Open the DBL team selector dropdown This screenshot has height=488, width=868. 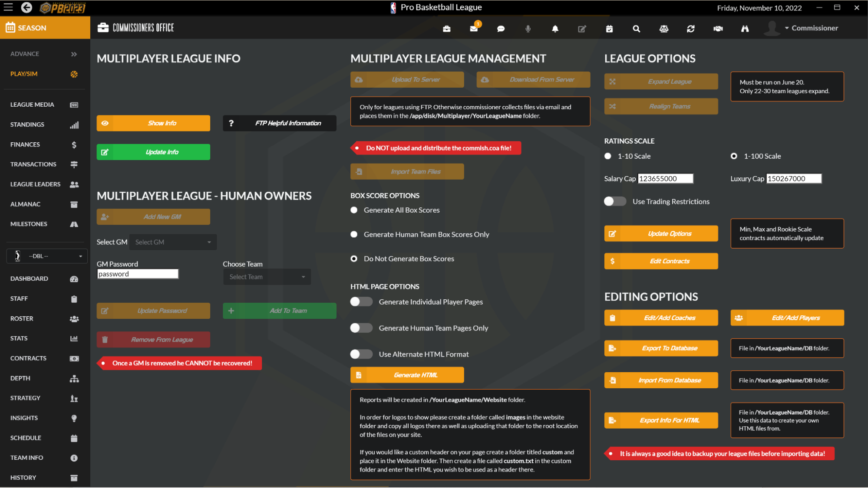(47, 256)
